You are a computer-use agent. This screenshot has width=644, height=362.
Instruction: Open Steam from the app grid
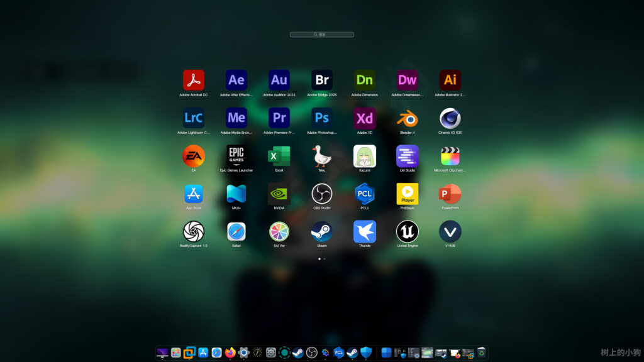click(x=321, y=231)
